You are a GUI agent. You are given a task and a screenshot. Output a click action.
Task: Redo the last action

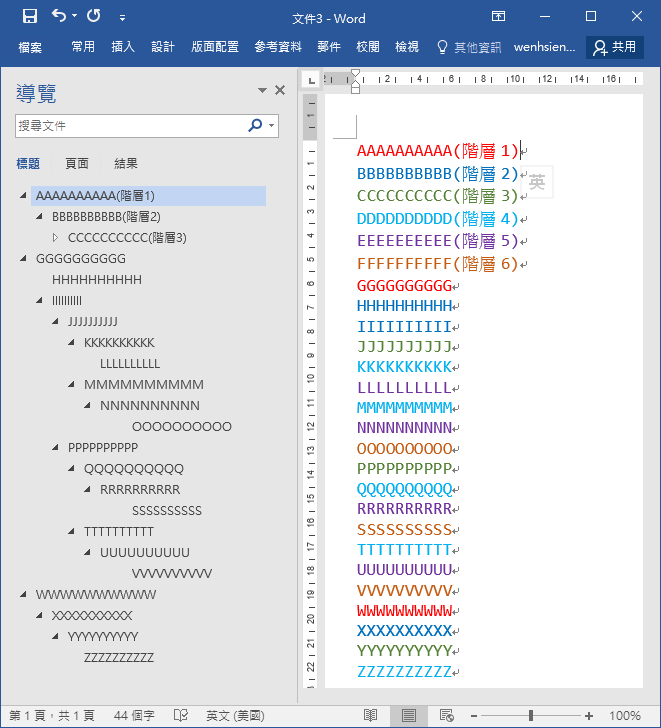point(94,16)
